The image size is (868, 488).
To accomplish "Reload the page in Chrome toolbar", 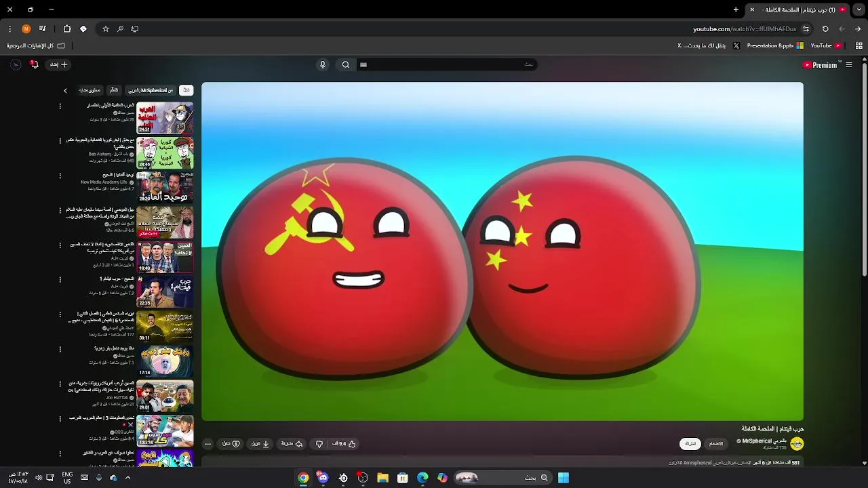I will (825, 29).
